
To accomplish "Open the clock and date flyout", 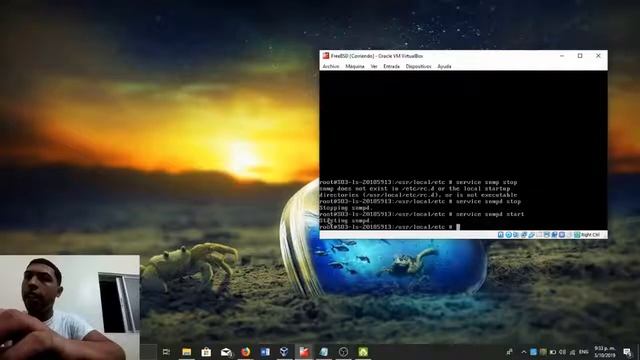I will 605,351.
